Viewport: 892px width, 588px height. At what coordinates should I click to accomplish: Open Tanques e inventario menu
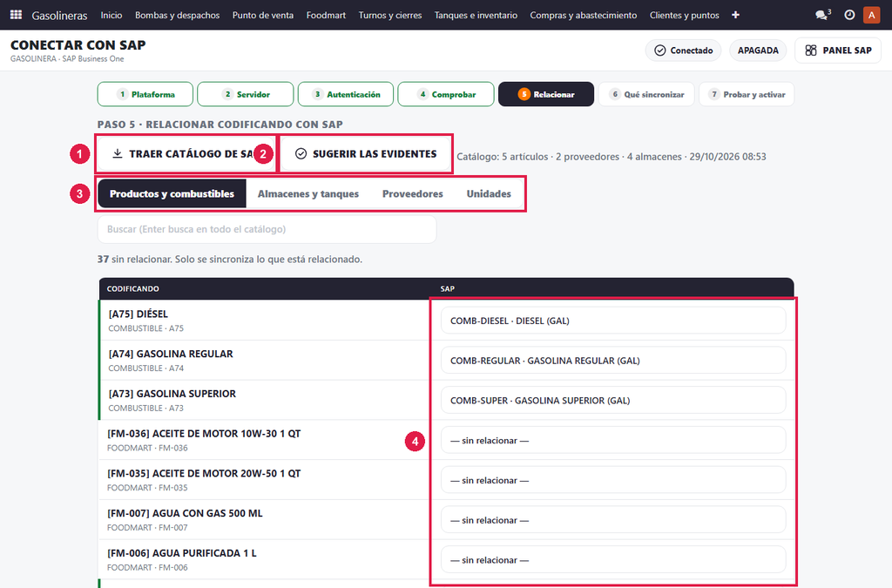pyautogui.click(x=476, y=16)
